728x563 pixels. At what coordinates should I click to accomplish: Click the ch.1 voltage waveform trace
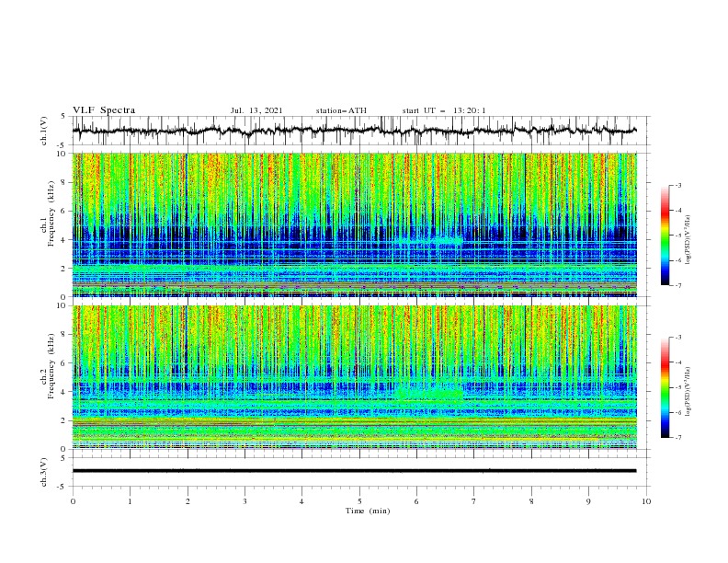(354, 131)
